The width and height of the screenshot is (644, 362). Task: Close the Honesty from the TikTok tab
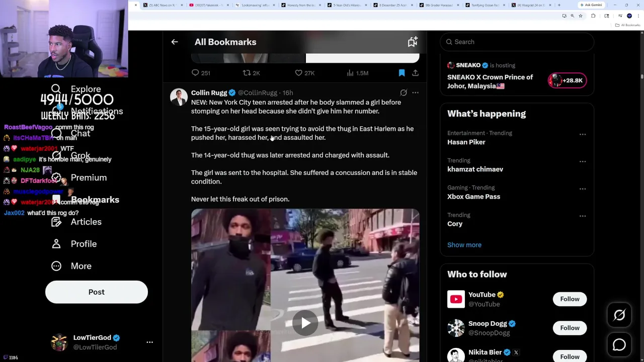click(320, 5)
